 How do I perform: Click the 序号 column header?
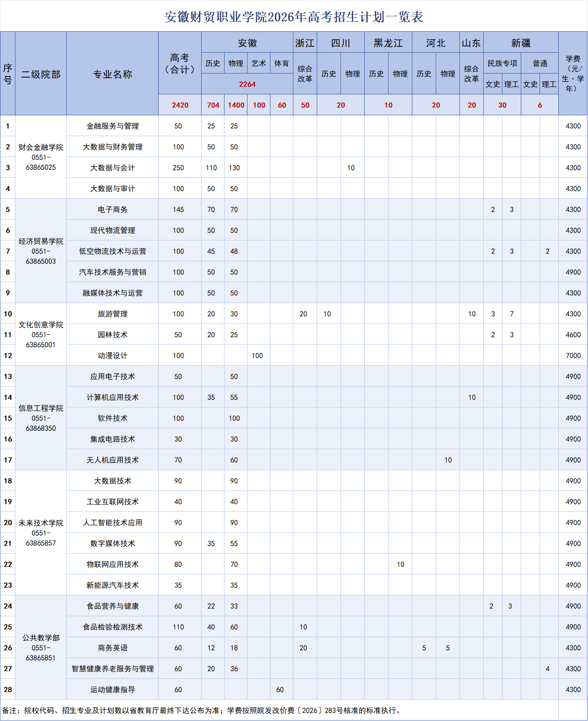[8, 74]
